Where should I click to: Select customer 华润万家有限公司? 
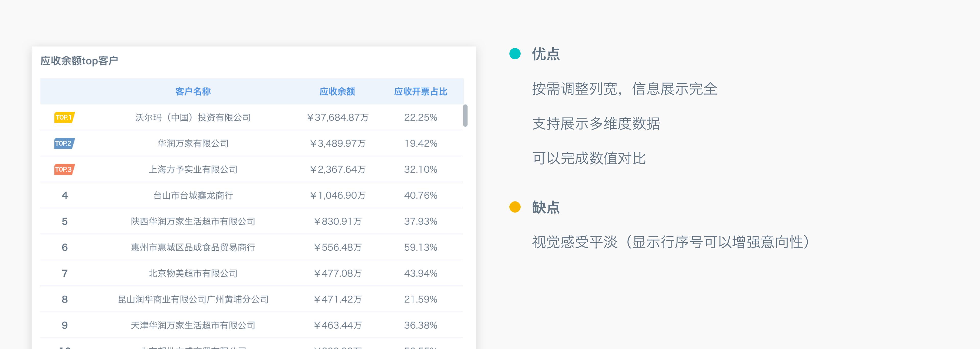(193, 143)
